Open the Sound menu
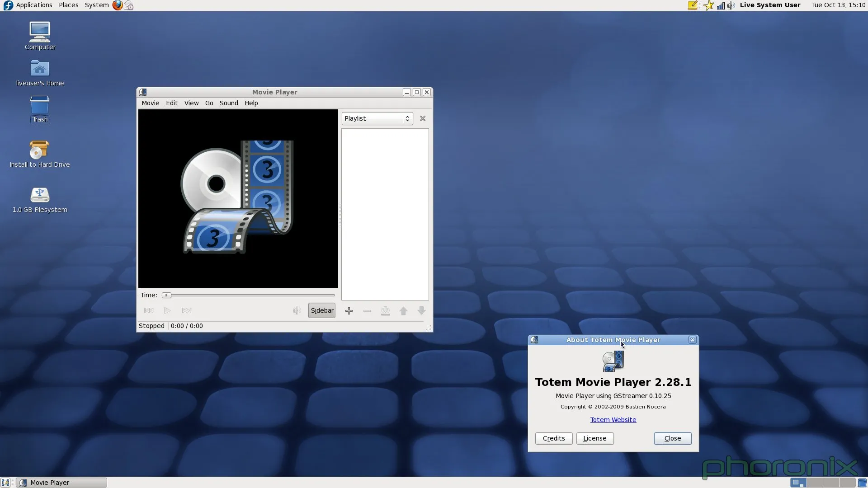The width and height of the screenshot is (868, 488). (229, 103)
